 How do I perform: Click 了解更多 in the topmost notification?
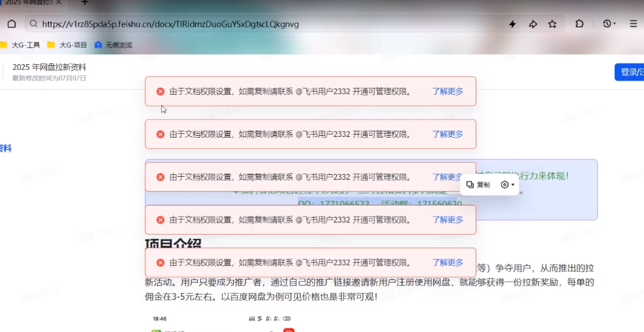coord(447,92)
